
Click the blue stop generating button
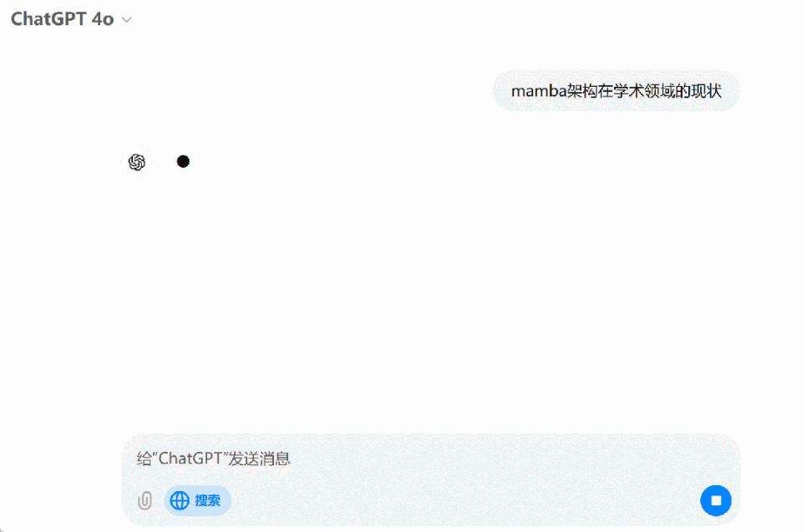coord(716,500)
